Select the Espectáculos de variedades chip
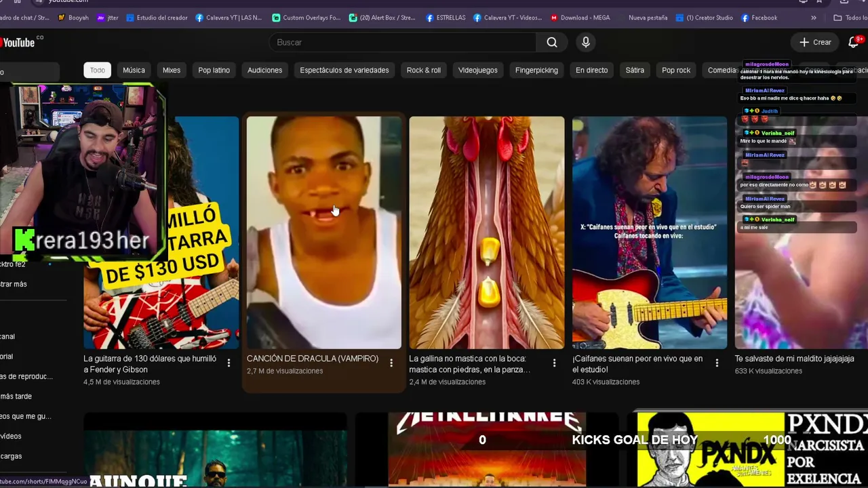The width and height of the screenshot is (868, 488). [344, 70]
